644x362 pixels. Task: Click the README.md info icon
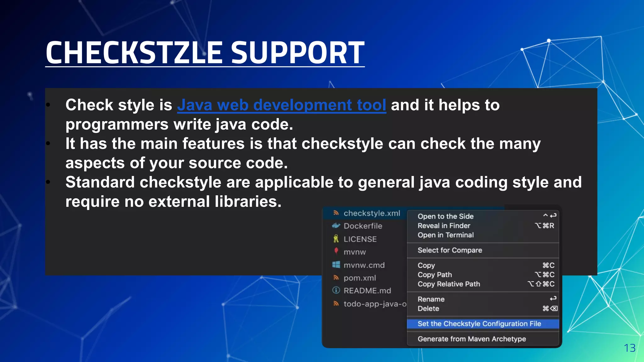pos(336,290)
